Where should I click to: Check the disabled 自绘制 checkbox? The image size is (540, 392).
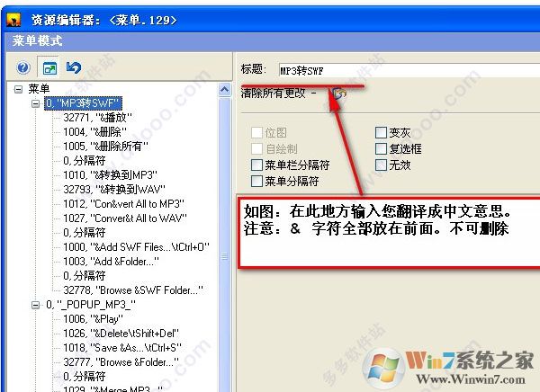(256, 148)
